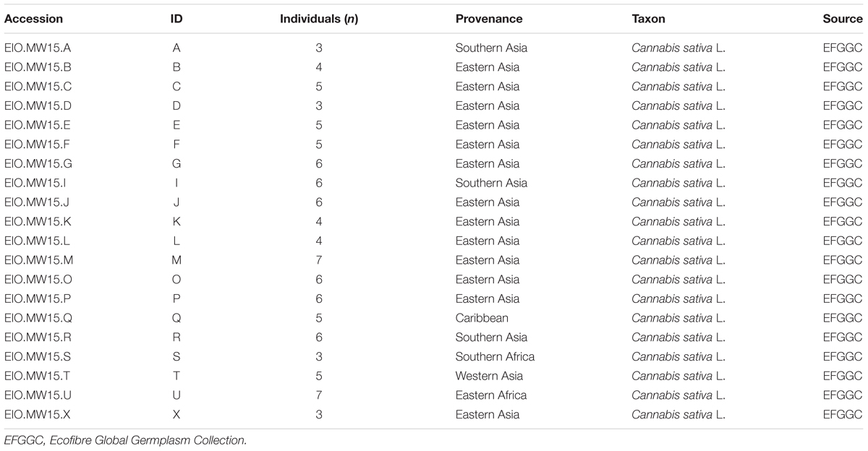Click the Western Asia provenance cell
This screenshot has width=868, height=451.
(489, 376)
